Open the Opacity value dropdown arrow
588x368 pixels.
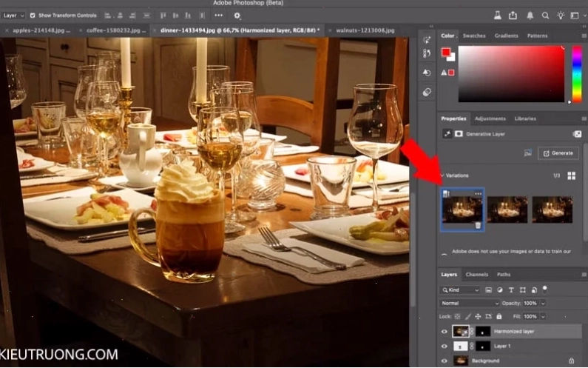point(543,303)
